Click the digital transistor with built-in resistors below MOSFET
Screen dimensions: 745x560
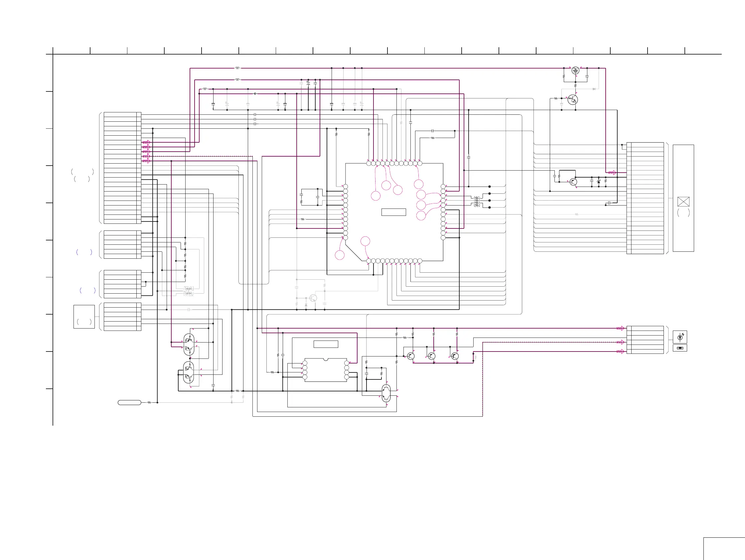[x=573, y=100]
